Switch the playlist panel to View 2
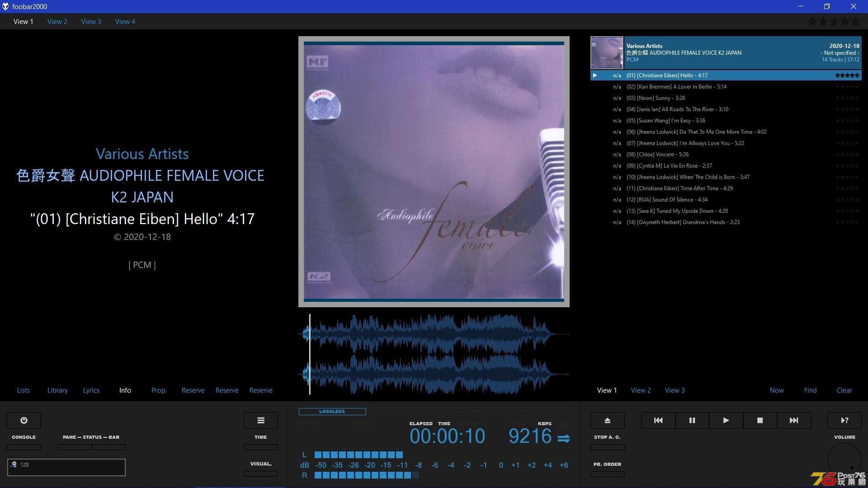The width and height of the screenshot is (868, 488). click(641, 390)
